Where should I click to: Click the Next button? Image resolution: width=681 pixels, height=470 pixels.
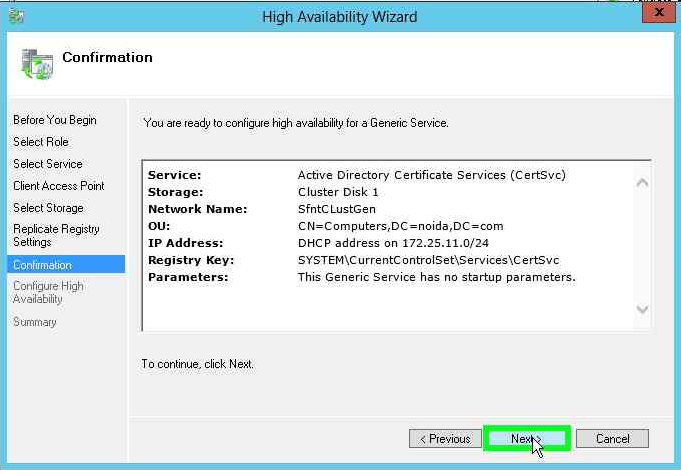(x=527, y=439)
